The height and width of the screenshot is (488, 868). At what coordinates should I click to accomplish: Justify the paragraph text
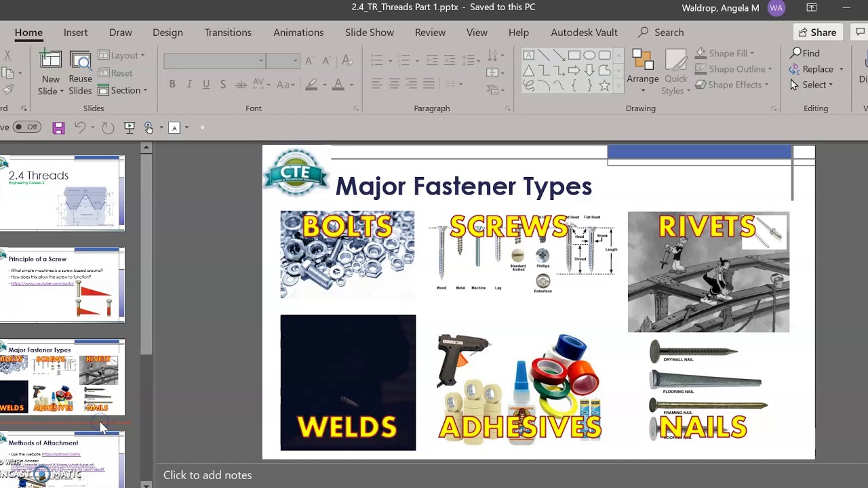[x=429, y=84]
